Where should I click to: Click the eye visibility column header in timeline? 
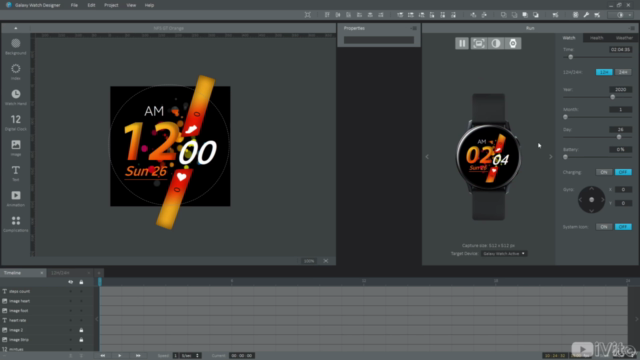coord(71,282)
